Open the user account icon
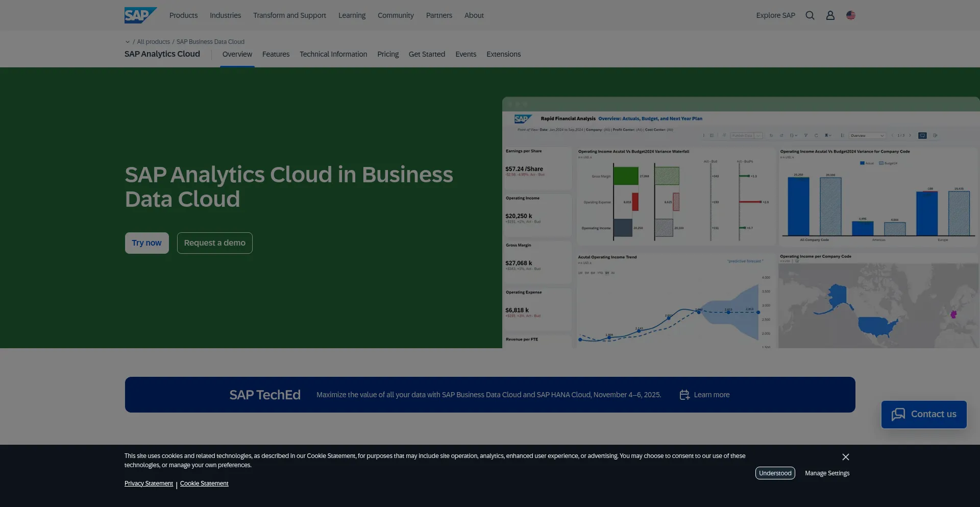This screenshot has width=980, height=507. (830, 15)
